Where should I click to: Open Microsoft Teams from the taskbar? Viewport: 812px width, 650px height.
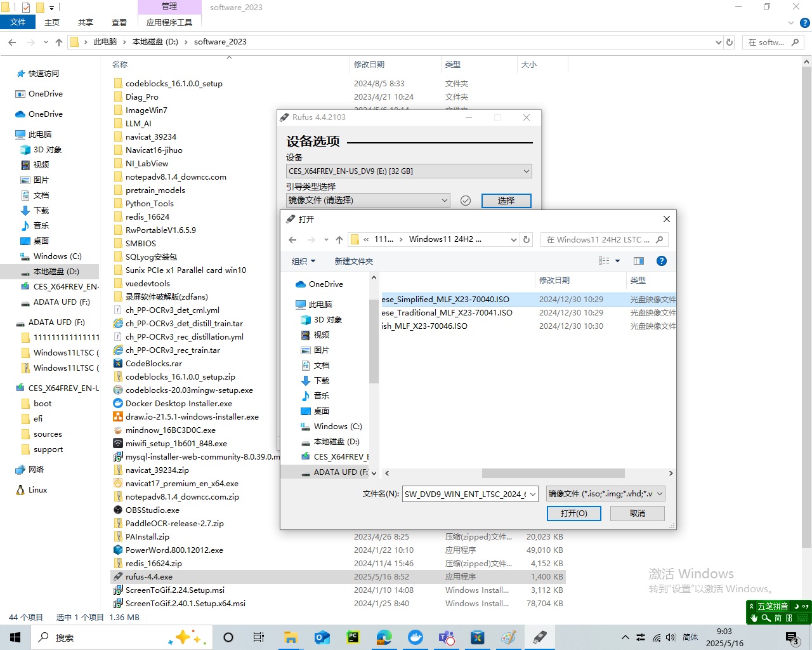[x=447, y=637]
